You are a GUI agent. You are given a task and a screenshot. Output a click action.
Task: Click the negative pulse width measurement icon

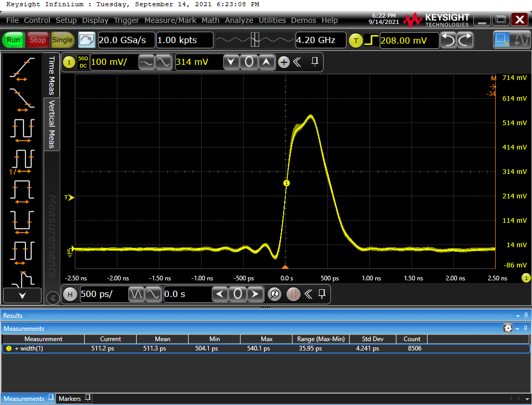coord(22,220)
